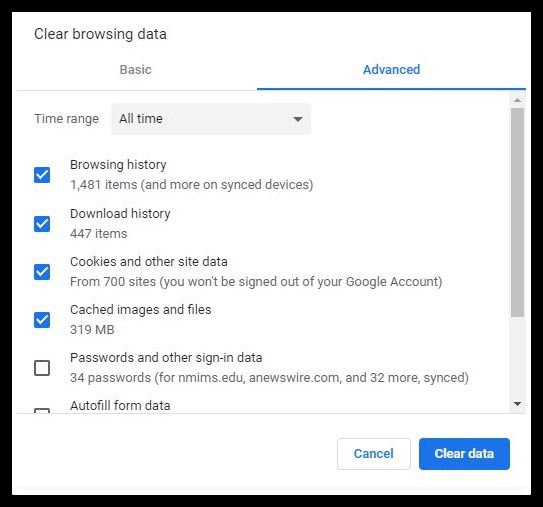The height and width of the screenshot is (507, 543).
Task: Click the Cached images and files label
Action: [x=141, y=310]
